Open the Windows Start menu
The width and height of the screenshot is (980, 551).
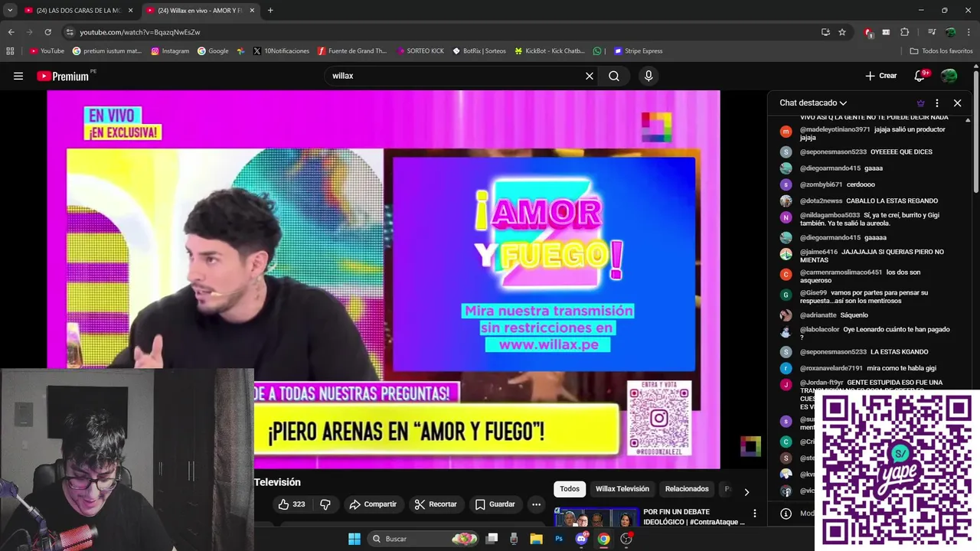(x=354, y=539)
